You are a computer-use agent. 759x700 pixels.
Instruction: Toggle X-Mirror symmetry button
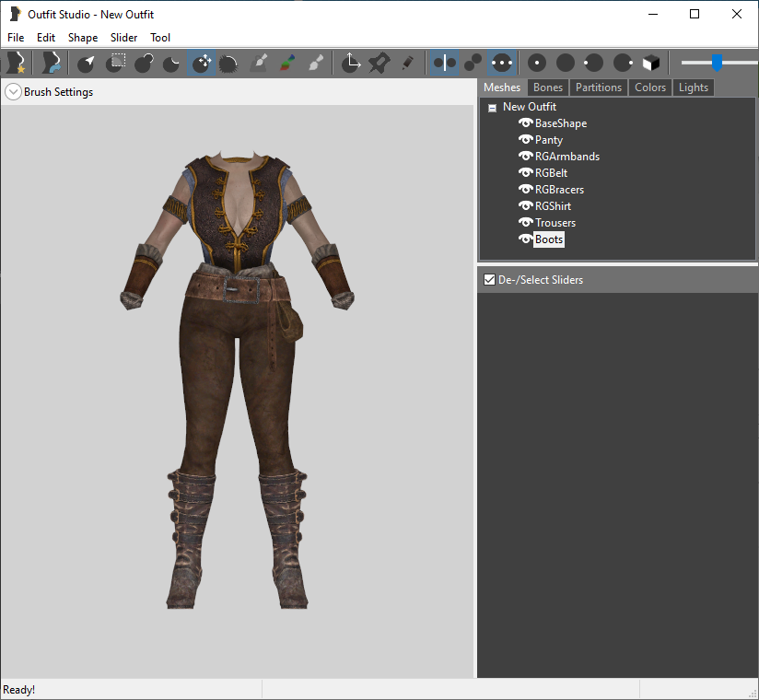click(x=444, y=63)
